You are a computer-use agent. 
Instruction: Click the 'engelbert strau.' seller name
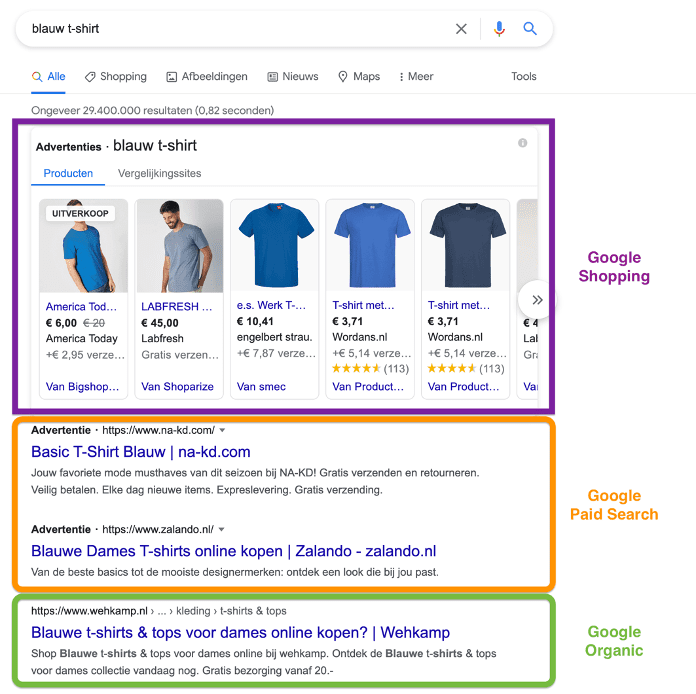(x=274, y=337)
